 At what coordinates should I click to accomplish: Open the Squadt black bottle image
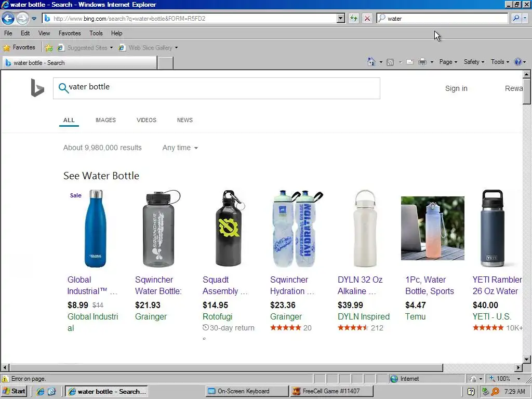click(x=230, y=229)
